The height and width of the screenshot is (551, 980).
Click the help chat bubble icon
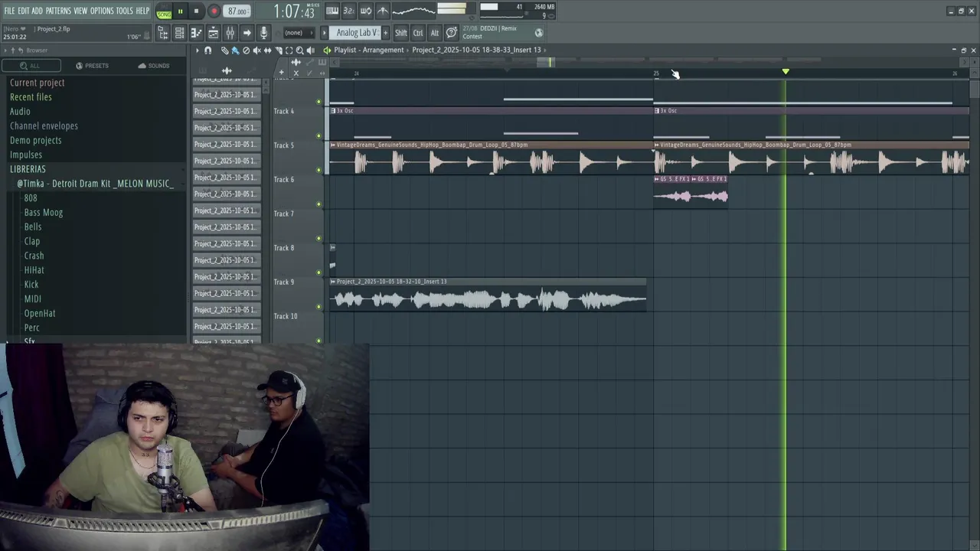[x=452, y=33]
